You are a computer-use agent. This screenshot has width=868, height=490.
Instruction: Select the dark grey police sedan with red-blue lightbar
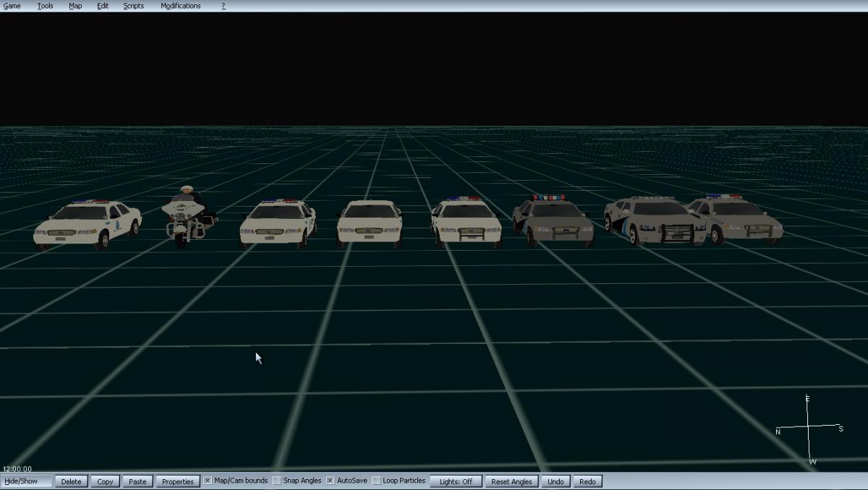(x=553, y=220)
